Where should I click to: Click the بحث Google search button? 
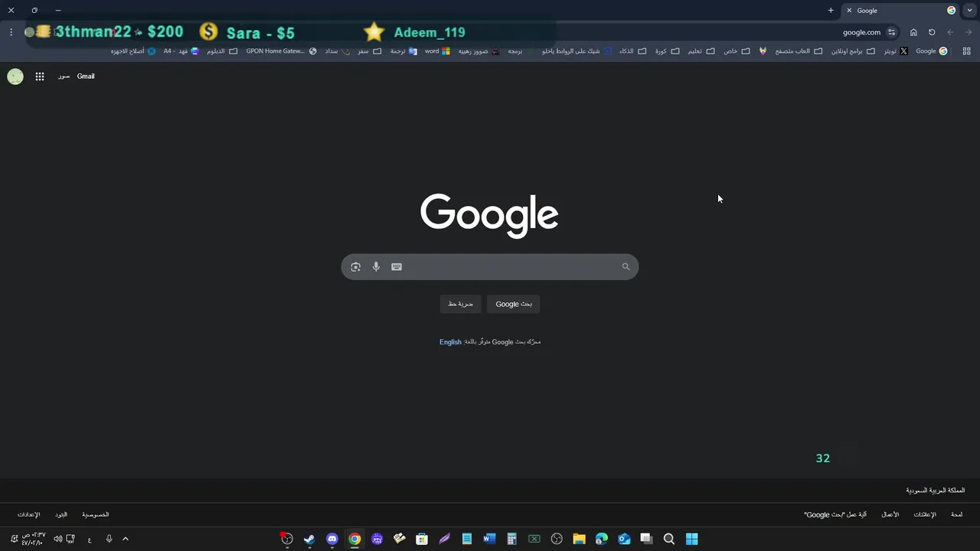pyautogui.click(x=514, y=305)
